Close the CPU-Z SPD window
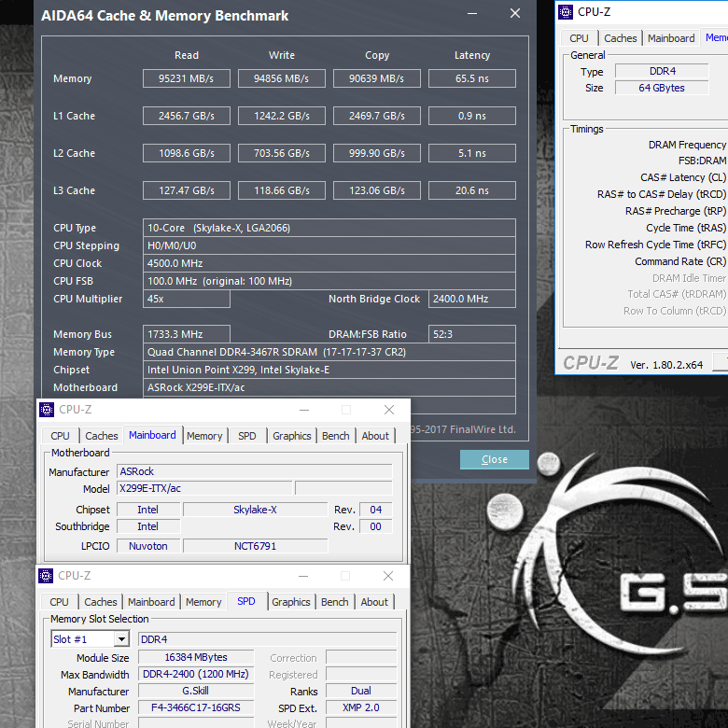The height and width of the screenshot is (728, 728). [388, 576]
